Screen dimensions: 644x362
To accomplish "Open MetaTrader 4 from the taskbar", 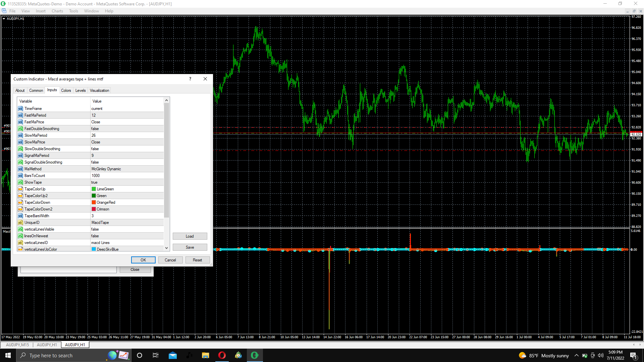I will [x=255, y=355].
